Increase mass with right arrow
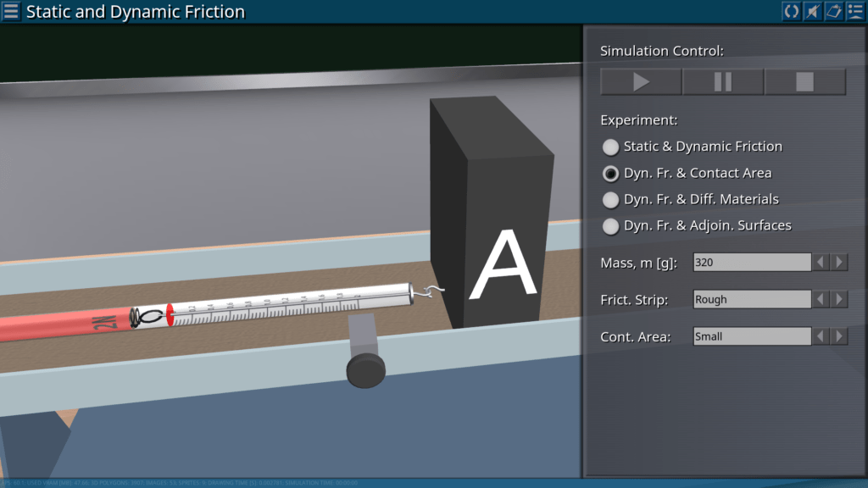The width and height of the screenshot is (868, 488). pyautogui.click(x=839, y=263)
